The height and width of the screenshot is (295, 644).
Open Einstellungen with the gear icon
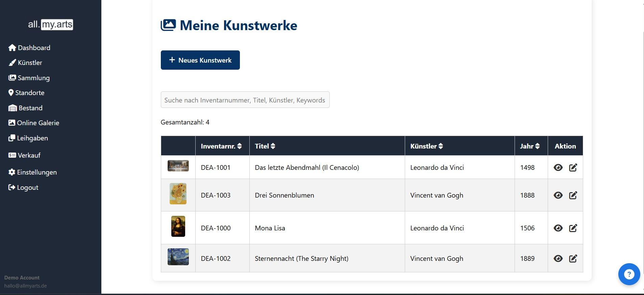[11, 172]
